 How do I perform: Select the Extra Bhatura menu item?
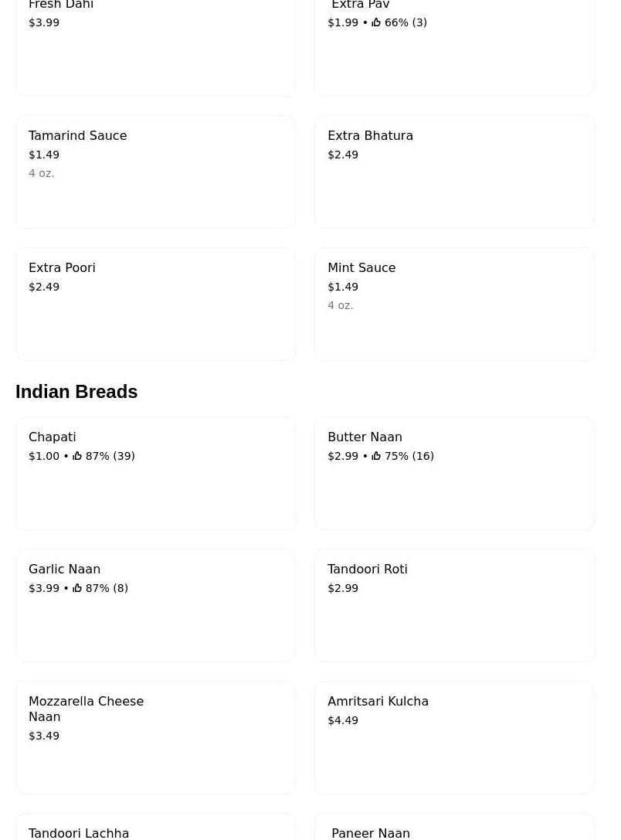454,172
